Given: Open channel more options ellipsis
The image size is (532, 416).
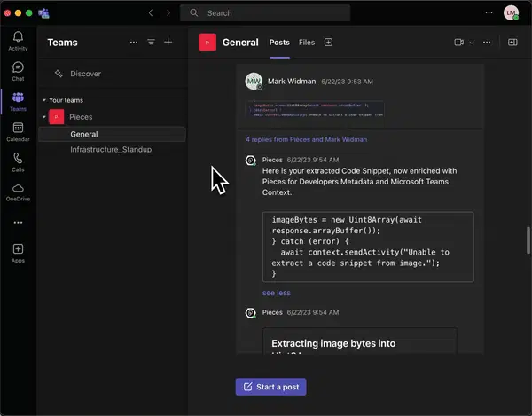Looking at the screenshot, I should pyautogui.click(x=487, y=43).
